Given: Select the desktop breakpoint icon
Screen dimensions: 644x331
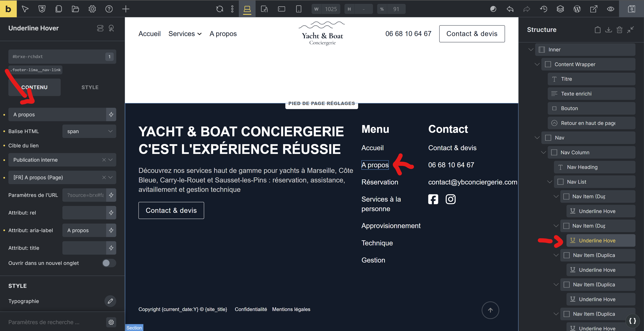Looking at the screenshot, I should pyautogui.click(x=247, y=9).
